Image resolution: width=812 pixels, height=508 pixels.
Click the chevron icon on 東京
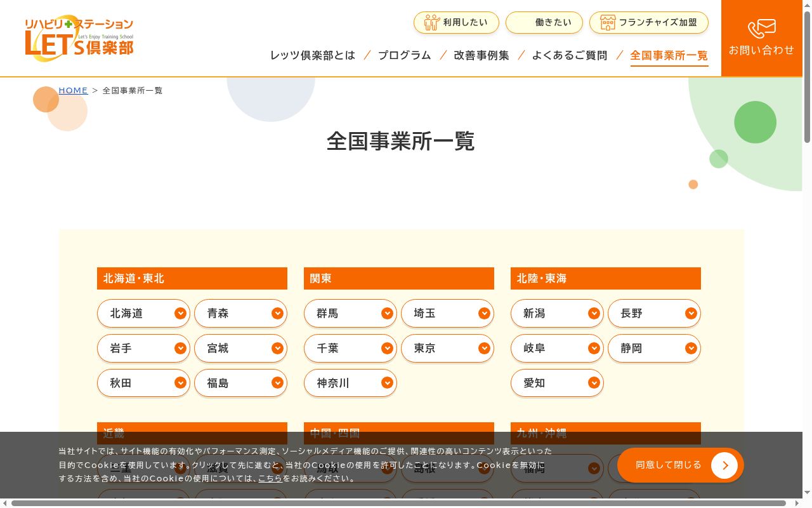pos(484,348)
